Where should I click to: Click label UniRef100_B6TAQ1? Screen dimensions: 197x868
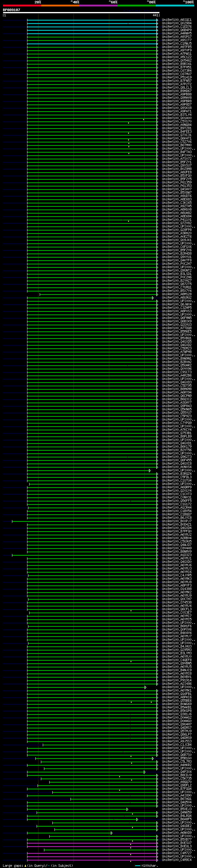click(x=176, y=799)
